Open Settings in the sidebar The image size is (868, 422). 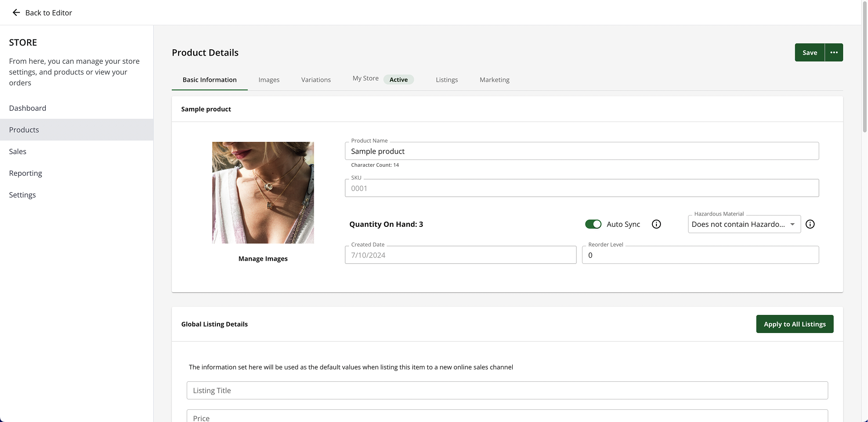(77, 195)
